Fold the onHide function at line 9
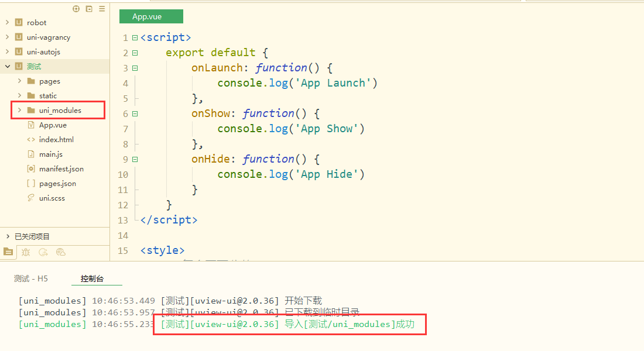644x351 pixels. click(x=135, y=159)
